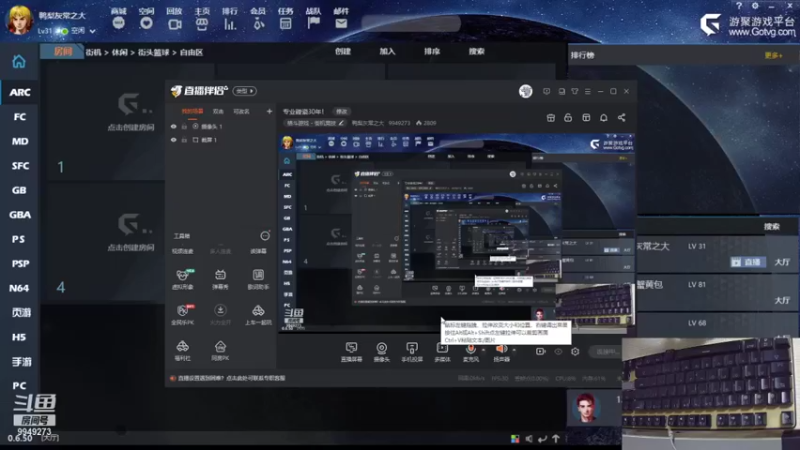Open the 全民乐PK tool
Screen dimensions: 800x450
tap(183, 315)
